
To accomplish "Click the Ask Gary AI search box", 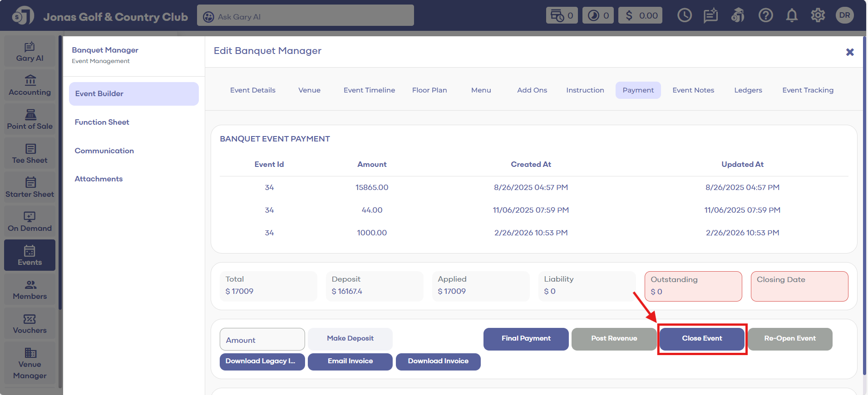I will (305, 16).
